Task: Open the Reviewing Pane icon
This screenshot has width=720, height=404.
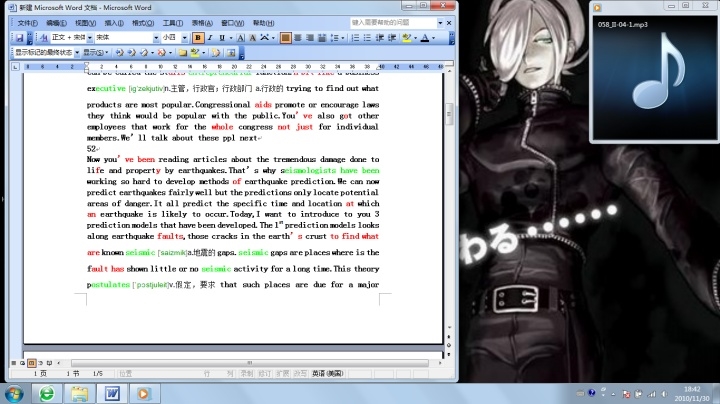Action: 231,53
